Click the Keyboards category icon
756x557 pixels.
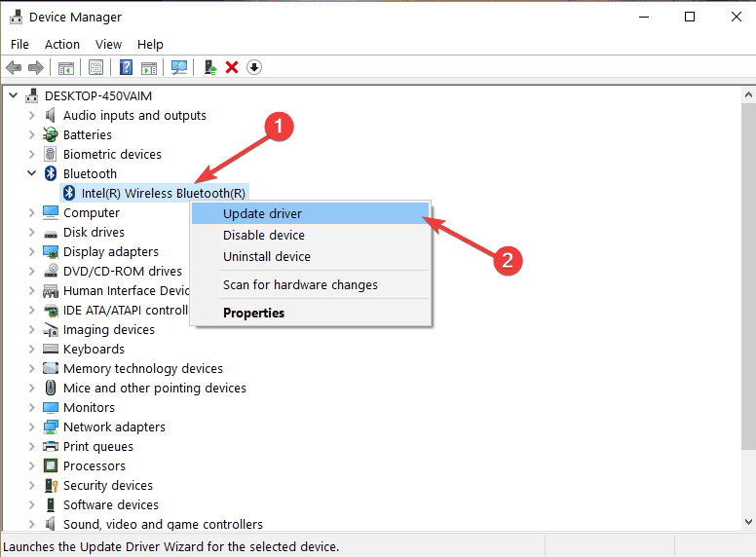pyautogui.click(x=51, y=349)
